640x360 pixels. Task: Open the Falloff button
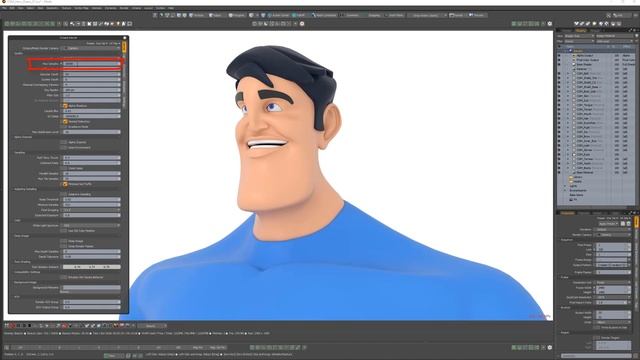point(298,15)
